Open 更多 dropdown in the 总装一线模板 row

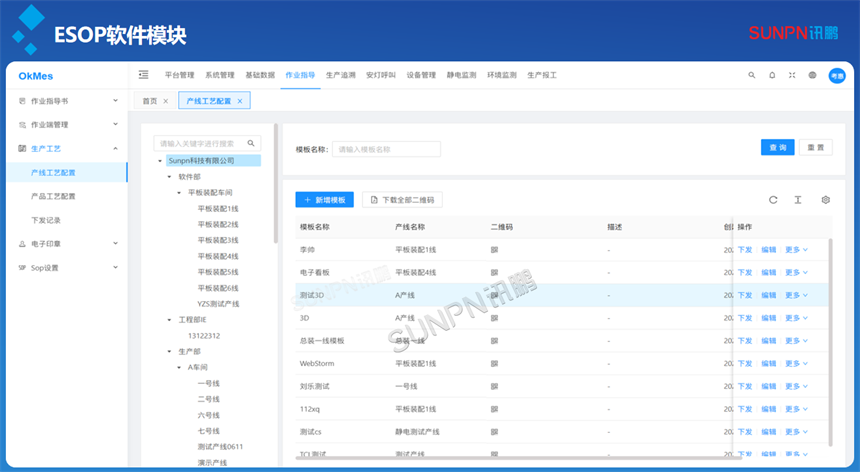pos(796,341)
